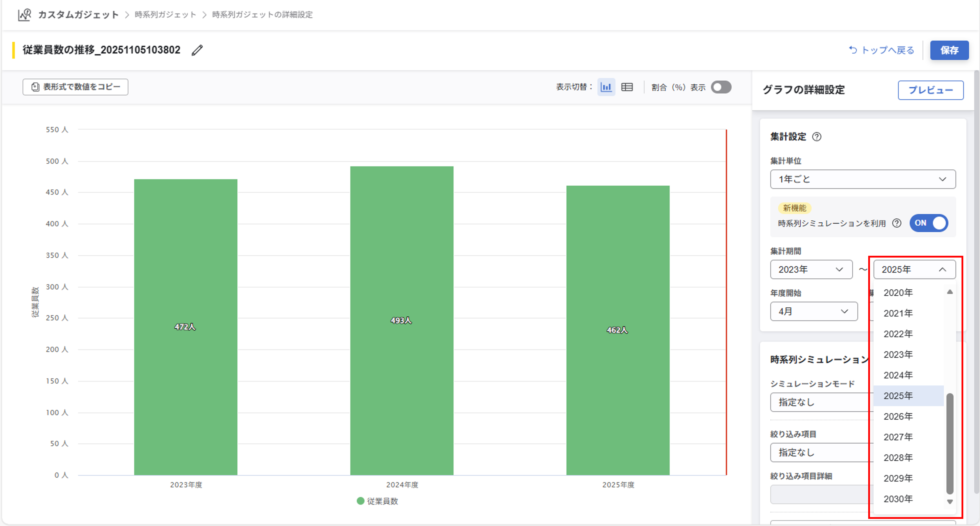Click dropdown list scroll-down arrow
980x526 pixels.
[x=949, y=502]
